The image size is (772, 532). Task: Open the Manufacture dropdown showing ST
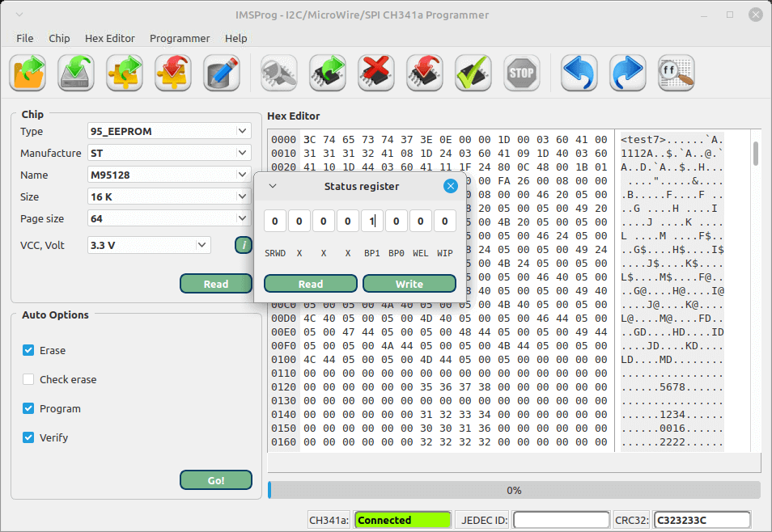click(169, 153)
